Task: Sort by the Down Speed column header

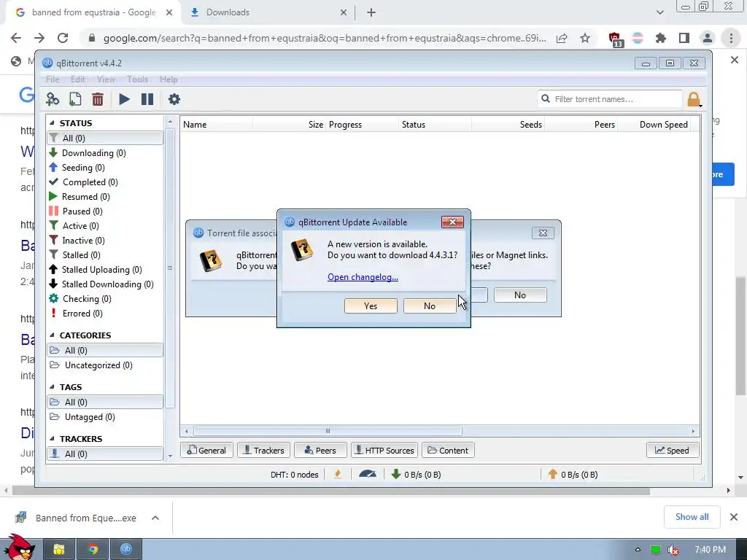Action: [x=654, y=124]
